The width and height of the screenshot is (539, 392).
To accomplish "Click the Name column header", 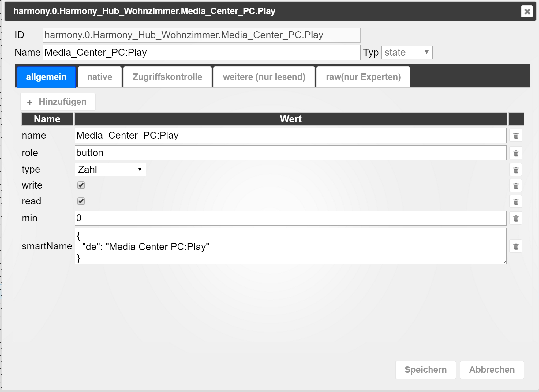I will tap(47, 119).
